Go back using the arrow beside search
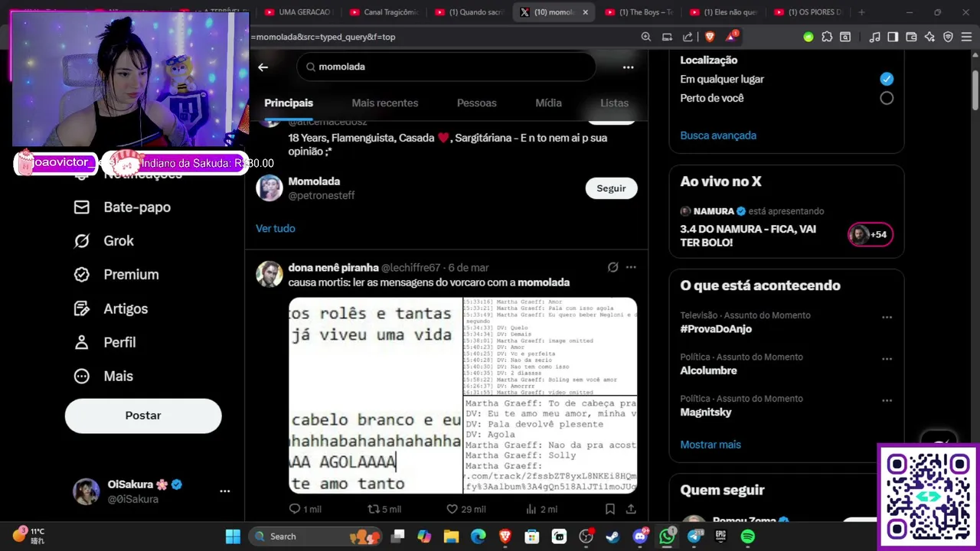Screen dimensions: 980x551 (x=263, y=67)
